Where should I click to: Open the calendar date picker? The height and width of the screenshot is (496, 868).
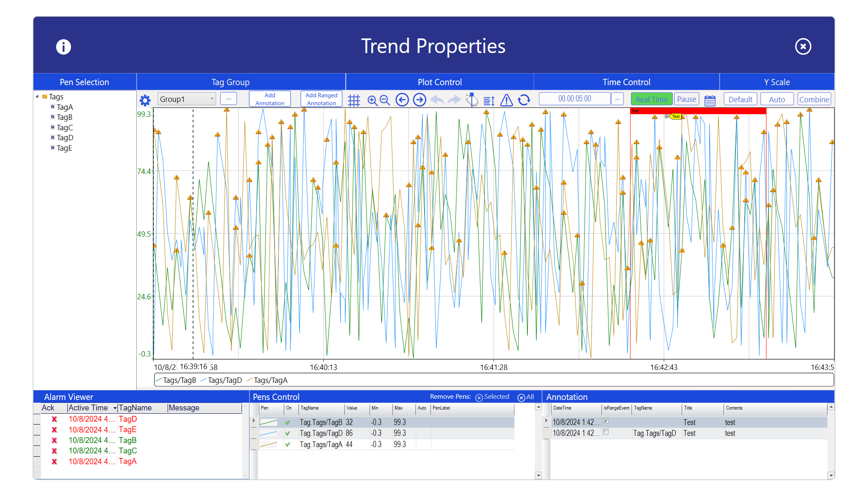[710, 100]
